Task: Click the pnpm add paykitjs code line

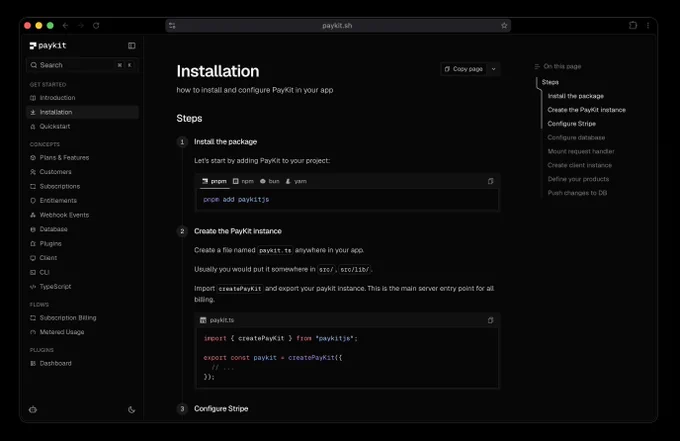Action: tap(236, 199)
